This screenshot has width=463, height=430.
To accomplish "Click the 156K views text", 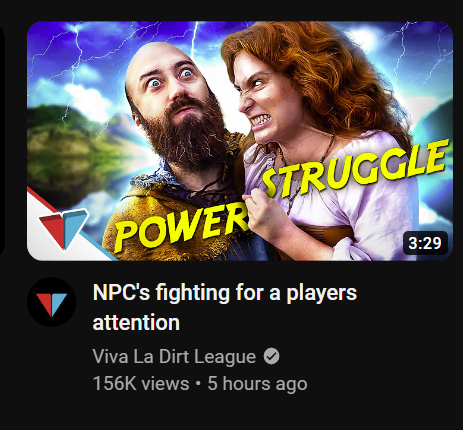I will [141, 383].
